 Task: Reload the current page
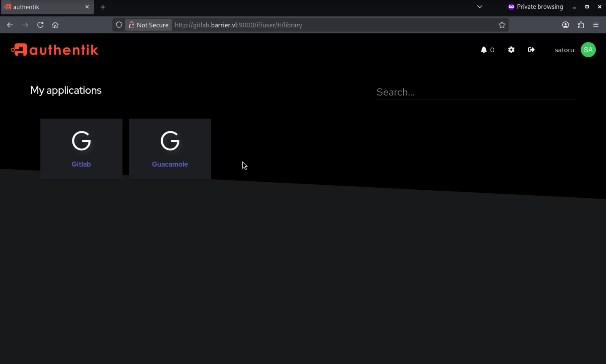point(40,25)
